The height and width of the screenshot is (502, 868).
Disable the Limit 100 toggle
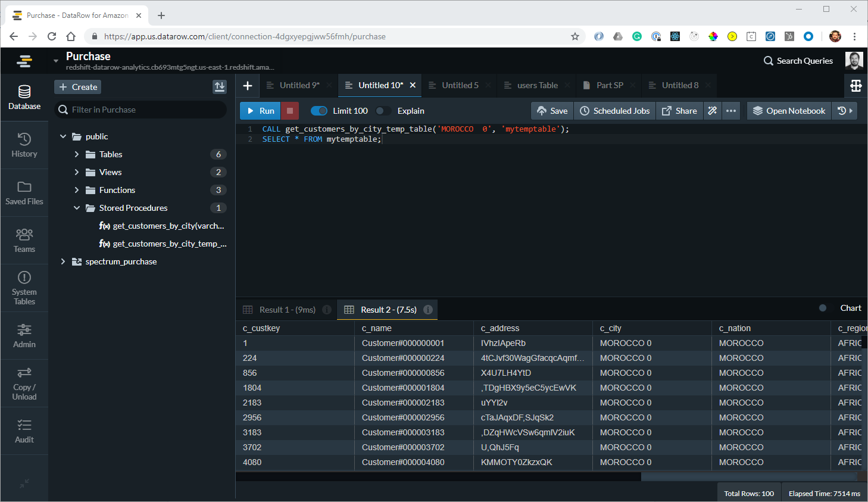(319, 111)
